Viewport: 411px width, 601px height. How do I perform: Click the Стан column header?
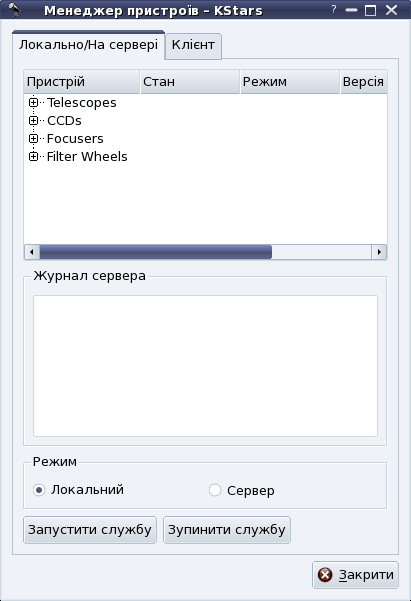190,82
